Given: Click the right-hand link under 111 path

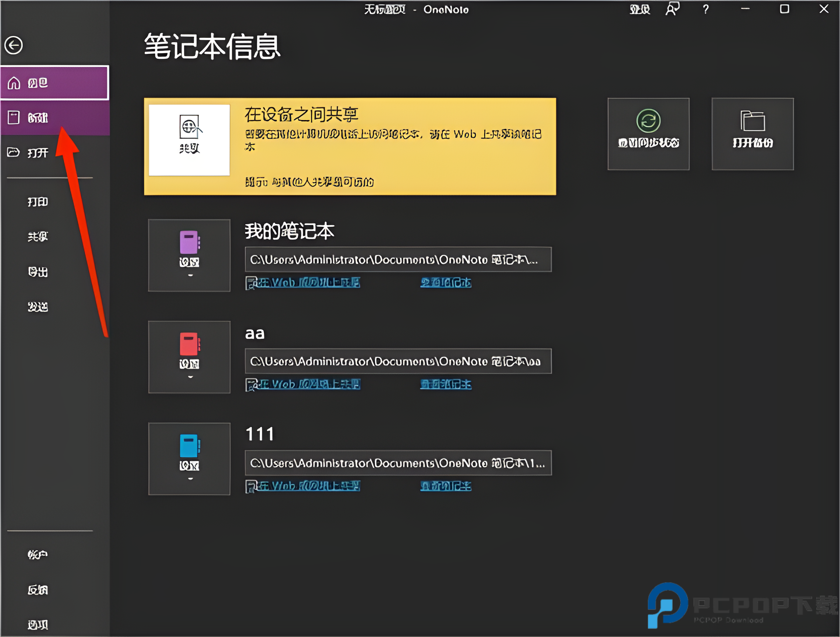Looking at the screenshot, I should point(446,486).
